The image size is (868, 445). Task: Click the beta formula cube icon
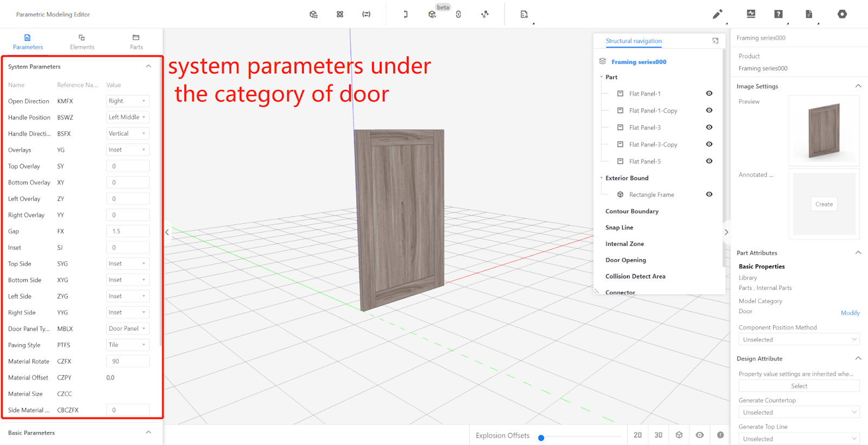pyautogui.click(x=432, y=15)
